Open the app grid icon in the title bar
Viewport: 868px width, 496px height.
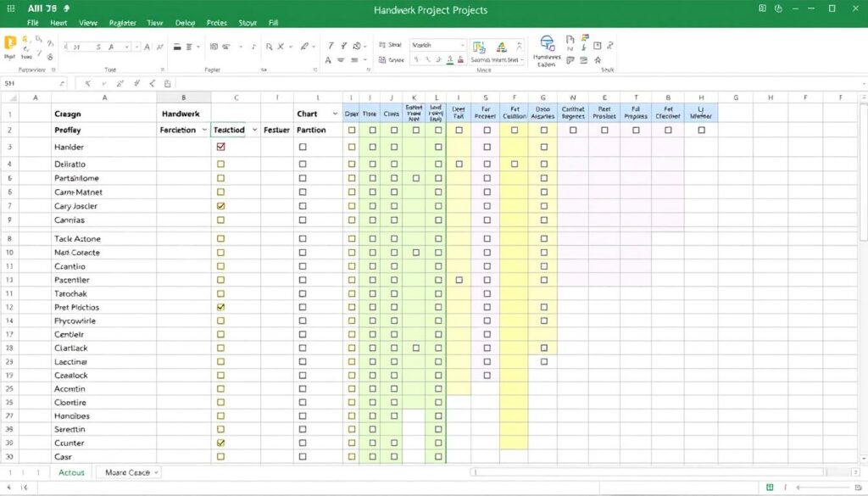(x=10, y=8)
